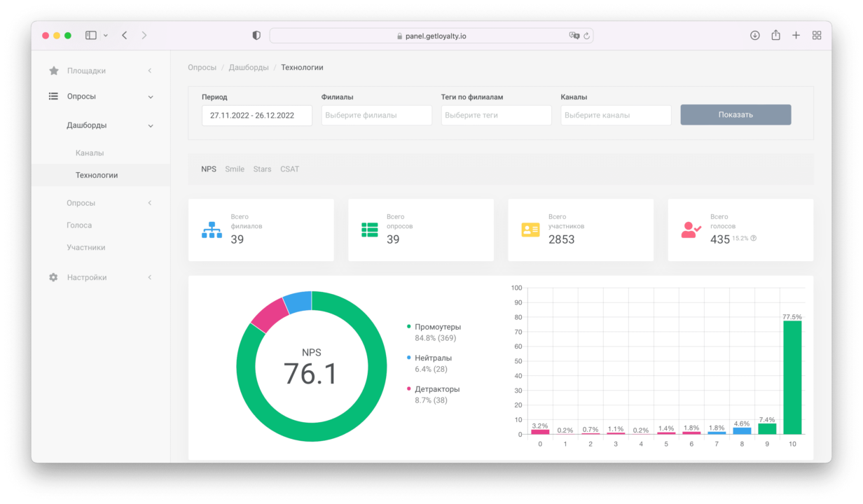863x504 pixels.
Task: Click the reload page icon in address bar
Action: (586, 36)
